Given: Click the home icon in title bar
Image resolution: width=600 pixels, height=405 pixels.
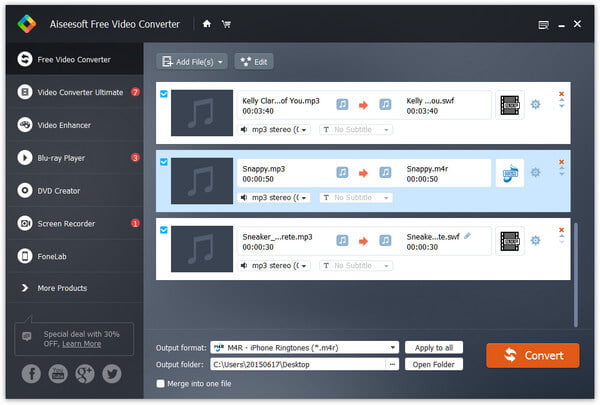Looking at the screenshot, I should [x=207, y=24].
